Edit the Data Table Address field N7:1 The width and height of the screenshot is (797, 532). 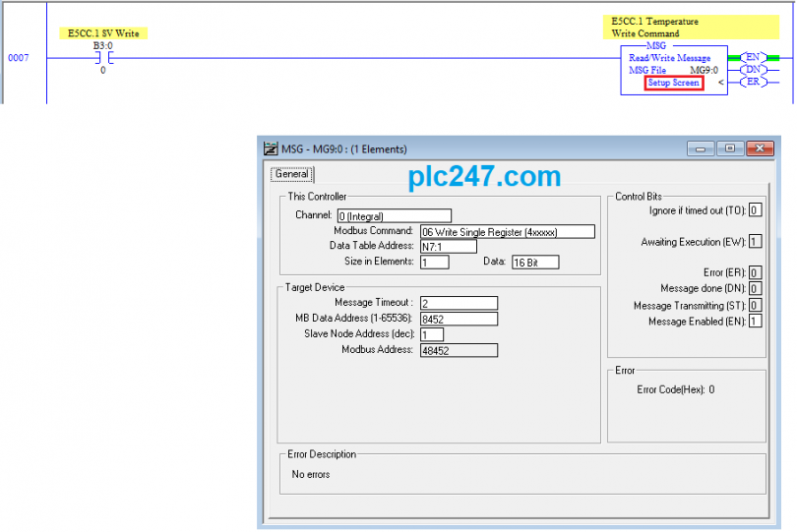(x=449, y=247)
